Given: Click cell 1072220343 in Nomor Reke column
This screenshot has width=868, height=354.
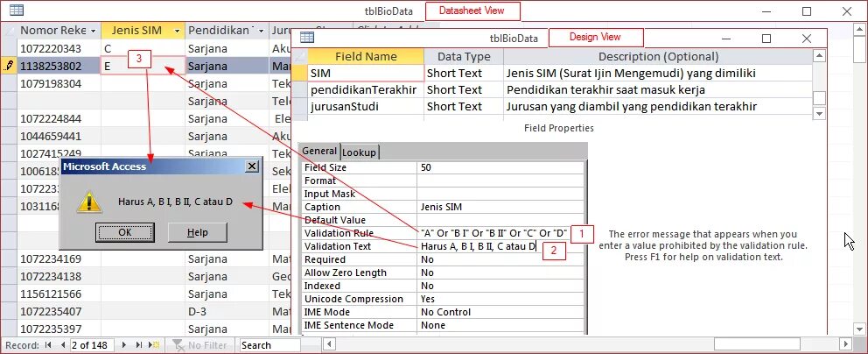Looking at the screenshot, I should pos(59,49).
